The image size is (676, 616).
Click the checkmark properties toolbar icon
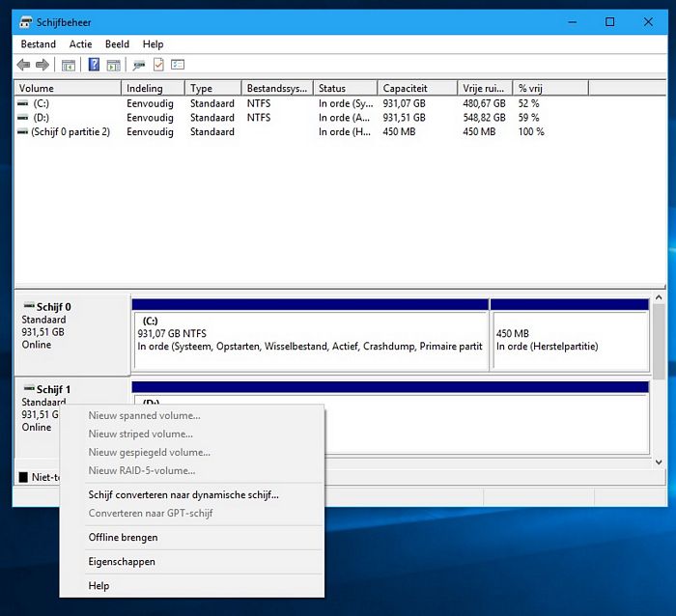click(x=158, y=65)
